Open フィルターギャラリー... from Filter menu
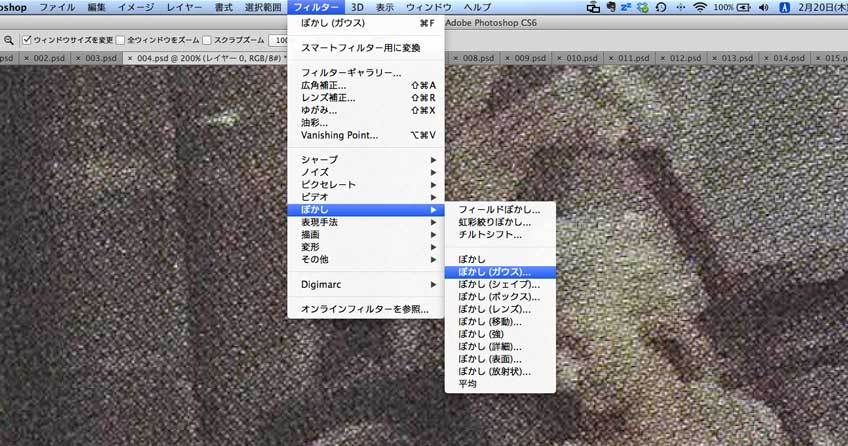 coord(351,73)
